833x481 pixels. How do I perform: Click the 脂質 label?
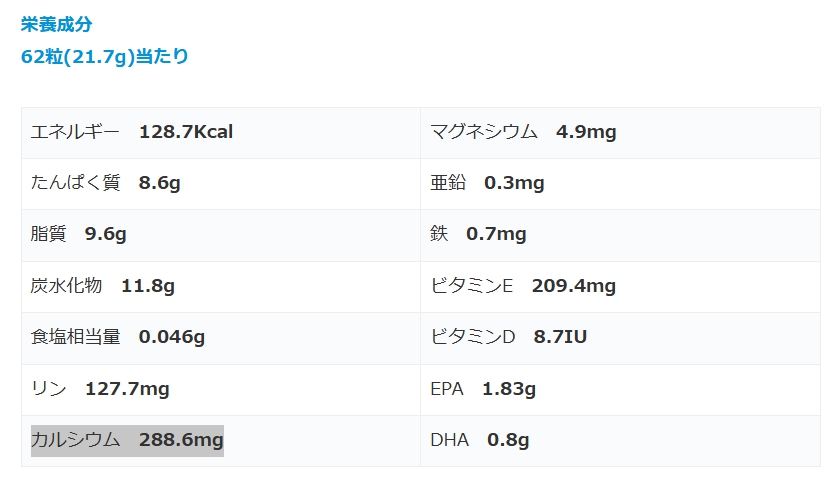[x=48, y=234]
